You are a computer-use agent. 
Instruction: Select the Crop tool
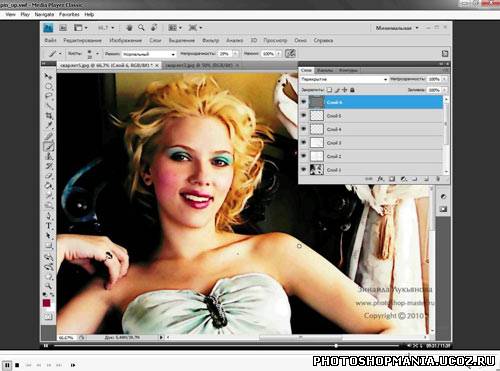[x=49, y=116]
